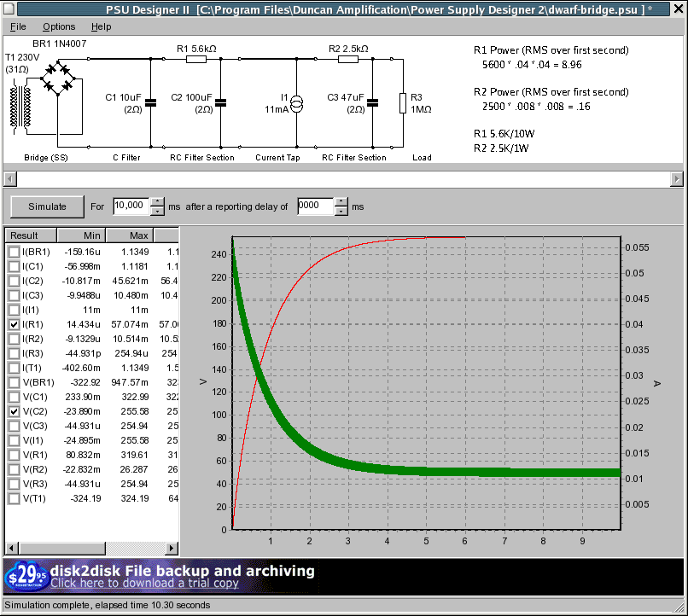Image resolution: width=688 pixels, height=616 pixels.
Task: Click the C1 10uF capacitor symbol
Action: tap(151, 103)
